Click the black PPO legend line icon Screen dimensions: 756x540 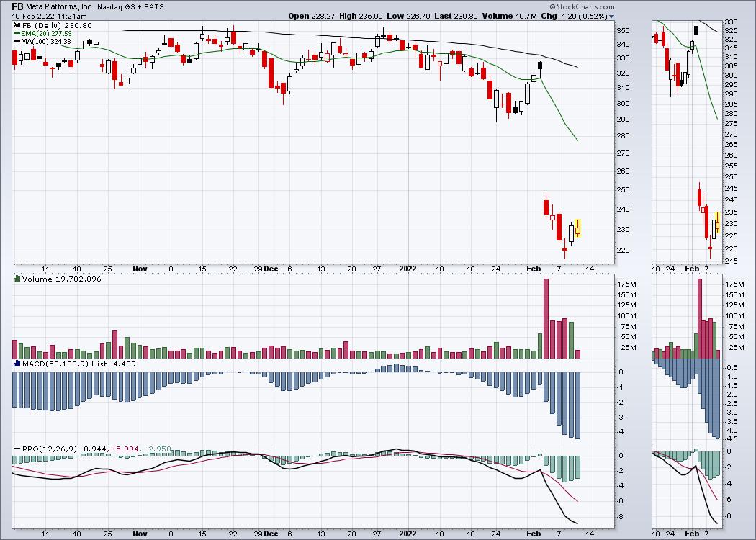pos(17,449)
